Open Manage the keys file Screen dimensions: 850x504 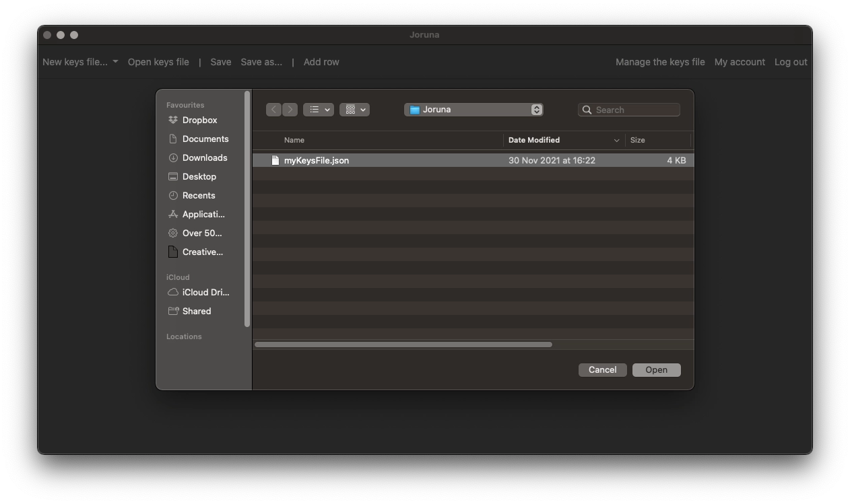[x=660, y=62]
